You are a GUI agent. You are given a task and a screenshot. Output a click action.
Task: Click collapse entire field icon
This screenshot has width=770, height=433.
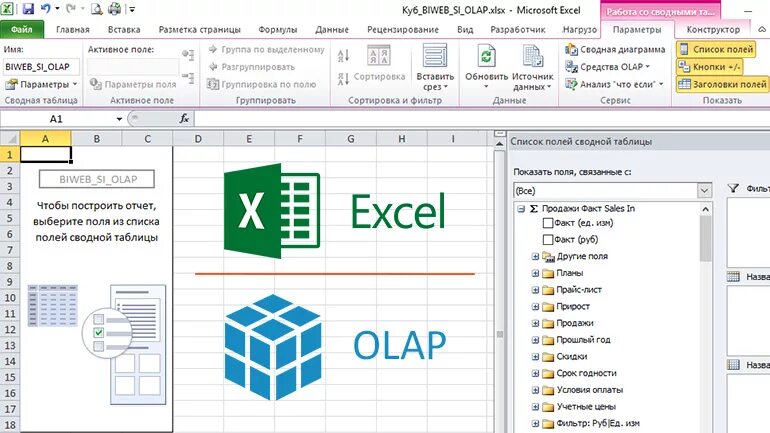[188, 78]
